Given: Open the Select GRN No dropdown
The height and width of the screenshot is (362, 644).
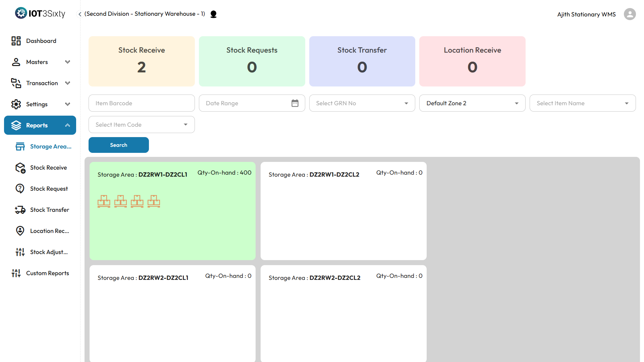Looking at the screenshot, I should coord(362,103).
